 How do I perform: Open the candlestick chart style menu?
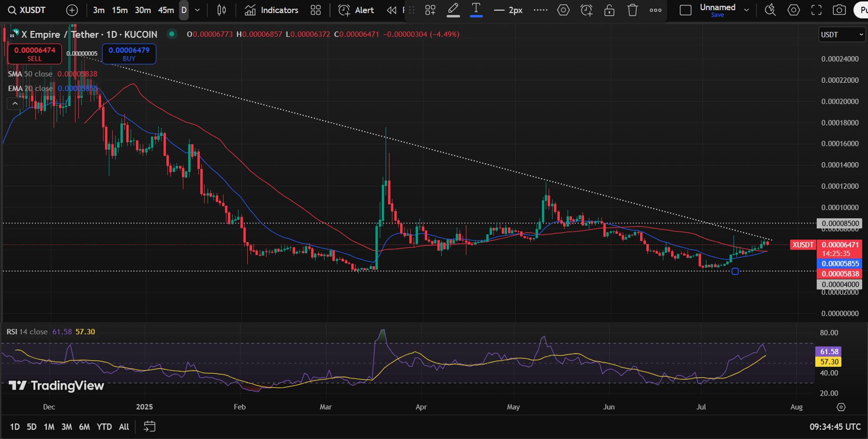click(221, 10)
